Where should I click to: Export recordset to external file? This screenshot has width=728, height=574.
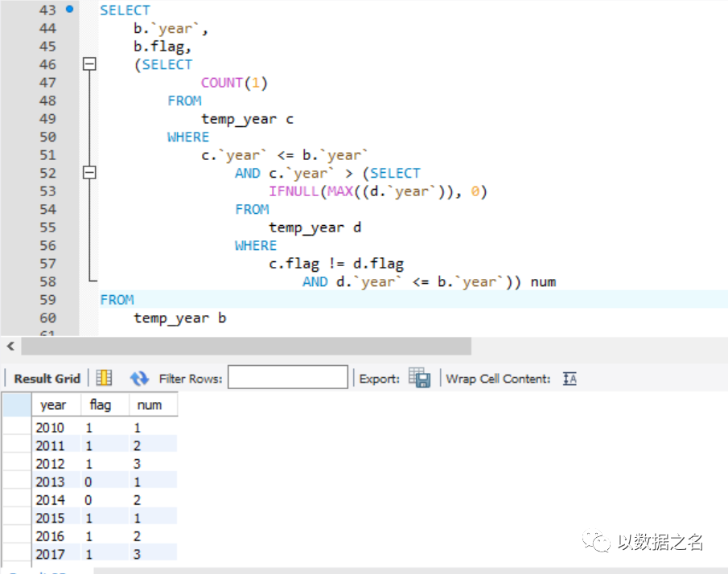point(420,378)
